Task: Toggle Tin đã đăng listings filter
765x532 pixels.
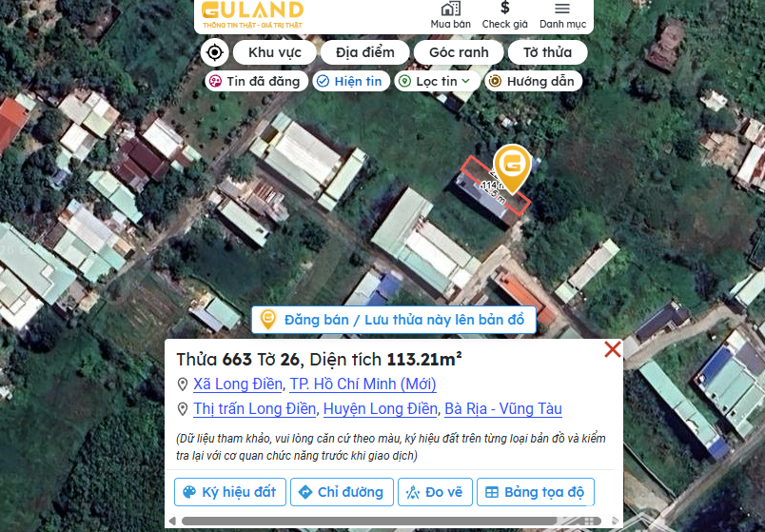Action: pyautogui.click(x=256, y=81)
